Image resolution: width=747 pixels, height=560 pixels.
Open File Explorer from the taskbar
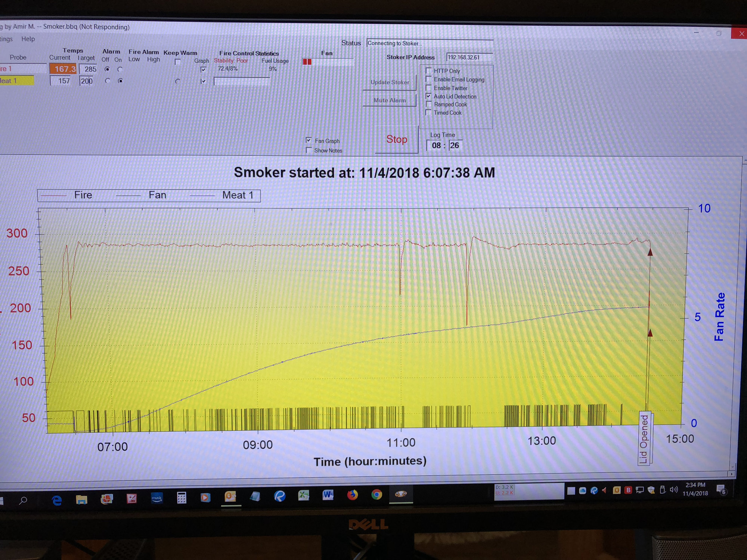point(81,499)
